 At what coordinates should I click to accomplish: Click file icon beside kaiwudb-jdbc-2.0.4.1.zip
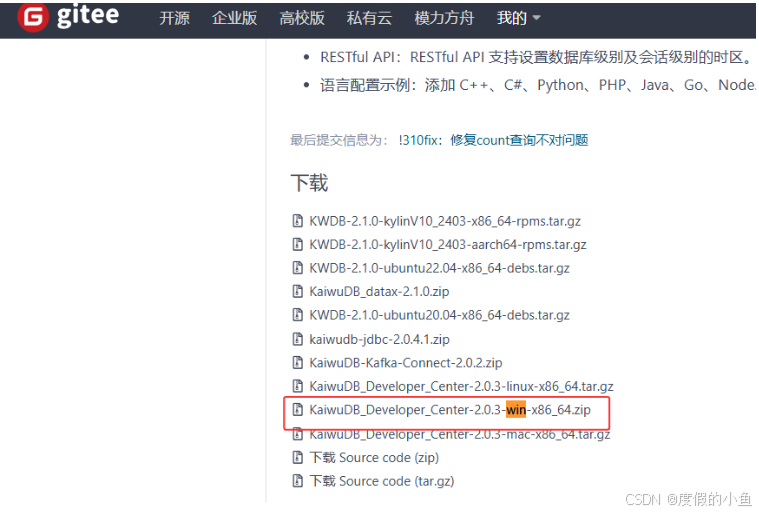[x=297, y=339]
